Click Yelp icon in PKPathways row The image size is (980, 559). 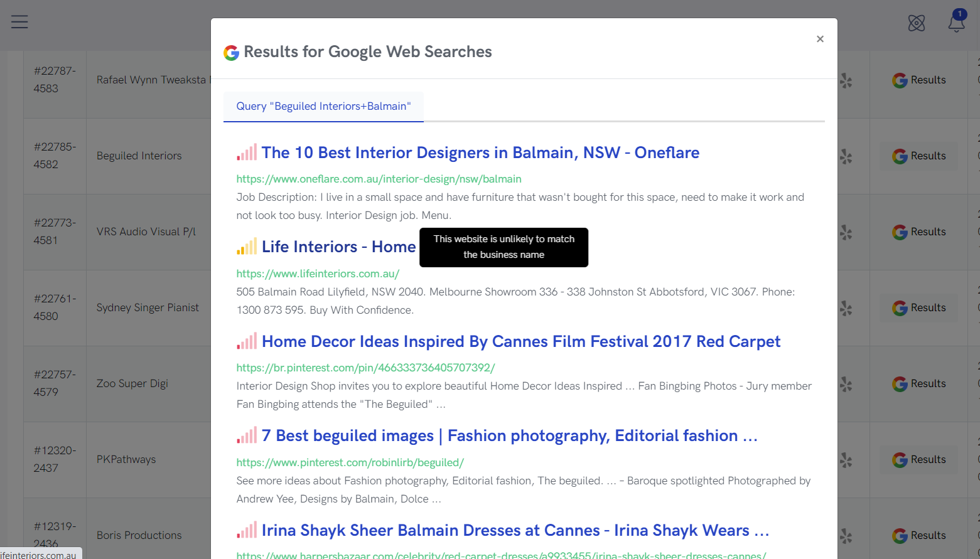point(846,461)
